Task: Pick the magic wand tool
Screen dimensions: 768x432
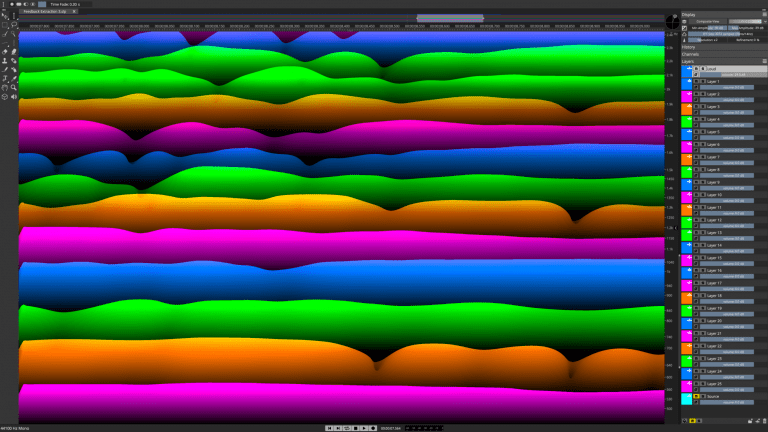Action: click(14, 34)
